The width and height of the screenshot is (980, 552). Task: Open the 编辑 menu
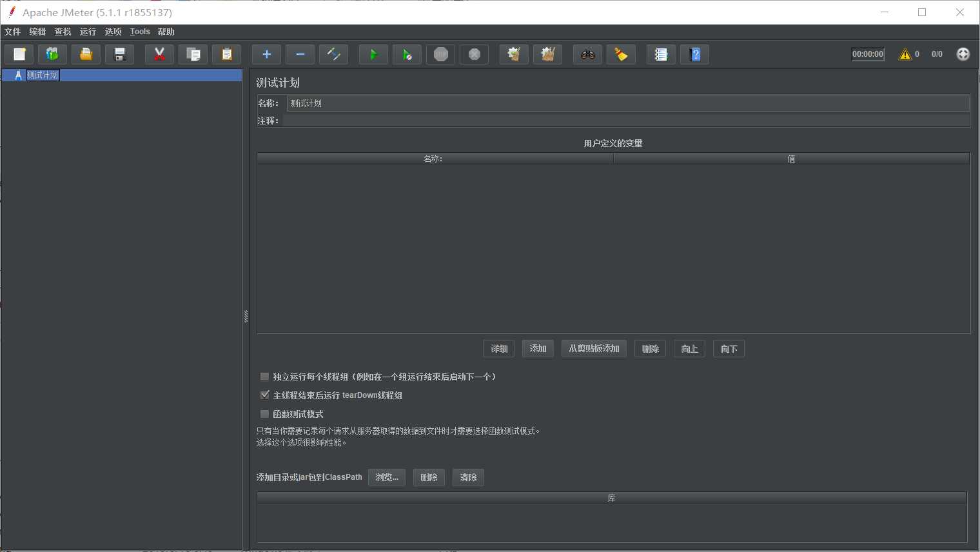(x=37, y=32)
